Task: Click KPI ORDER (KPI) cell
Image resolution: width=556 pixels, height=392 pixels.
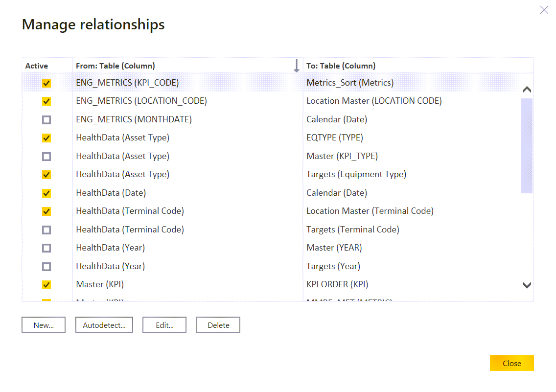Action: (337, 284)
